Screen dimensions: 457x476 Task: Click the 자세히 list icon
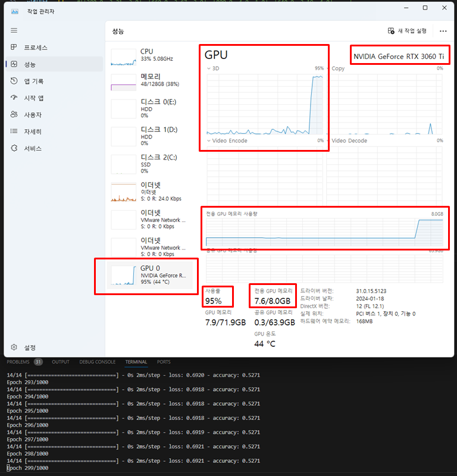pos(14,131)
